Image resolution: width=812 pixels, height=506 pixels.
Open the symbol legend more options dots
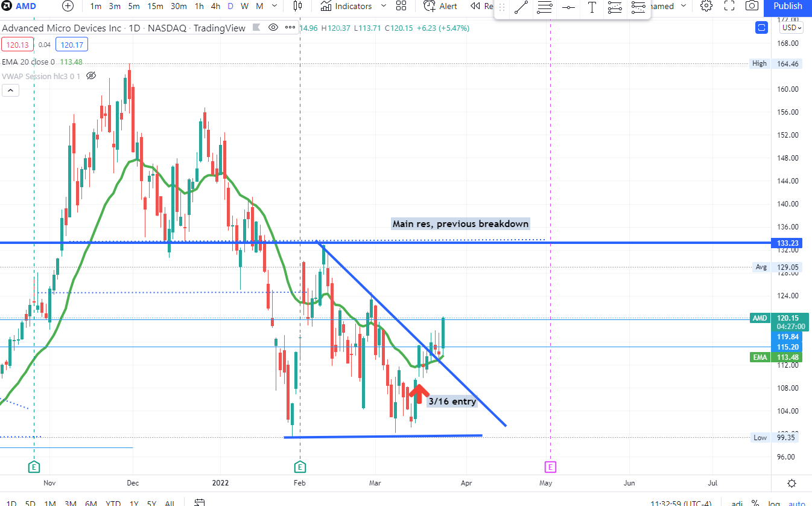pos(290,28)
